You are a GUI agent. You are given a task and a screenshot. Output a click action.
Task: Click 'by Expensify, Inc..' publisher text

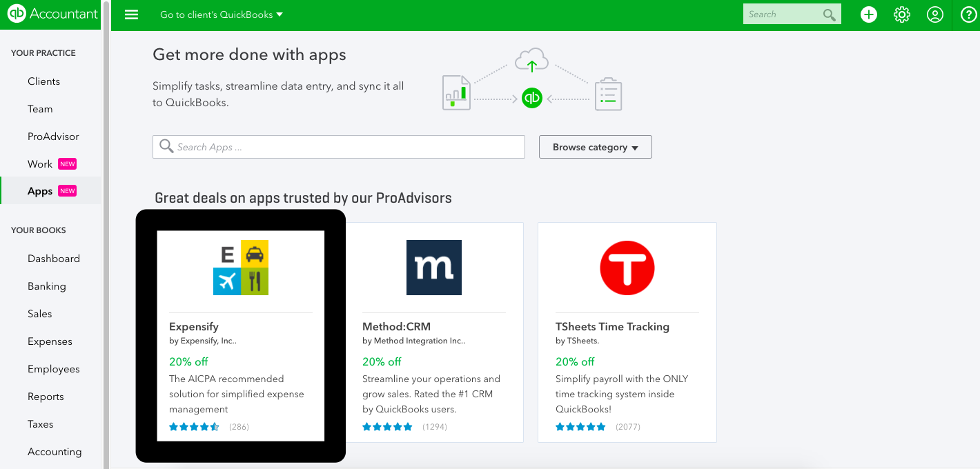203,341
